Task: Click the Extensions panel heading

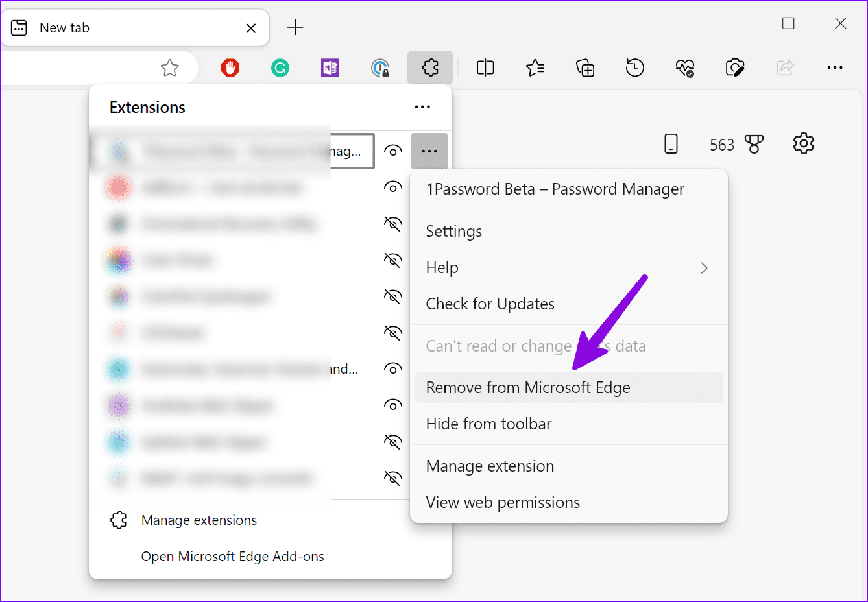Action: (147, 108)
